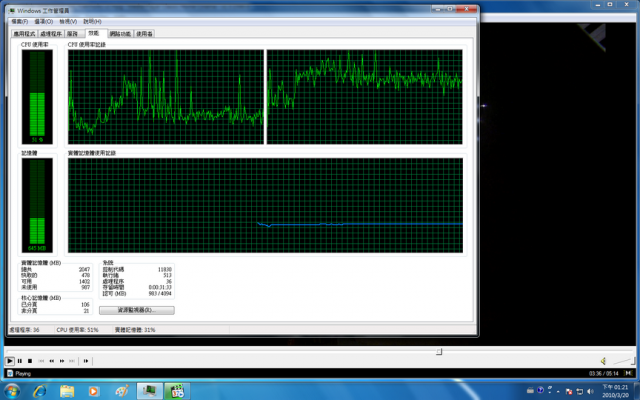Viewport: 640px width, 400px height.
Task: Open Paint from the taskbar
Action: click(122, 391)
